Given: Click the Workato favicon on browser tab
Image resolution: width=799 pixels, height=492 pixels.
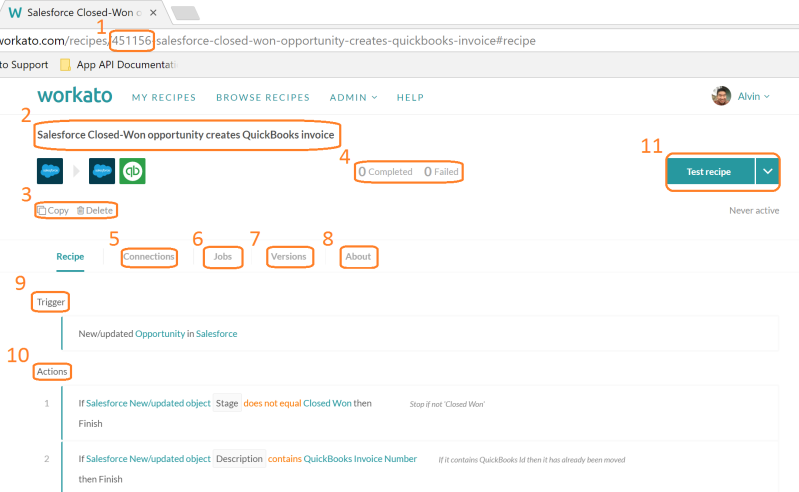Looking at the screenshot, I should (x=14, y=13).
